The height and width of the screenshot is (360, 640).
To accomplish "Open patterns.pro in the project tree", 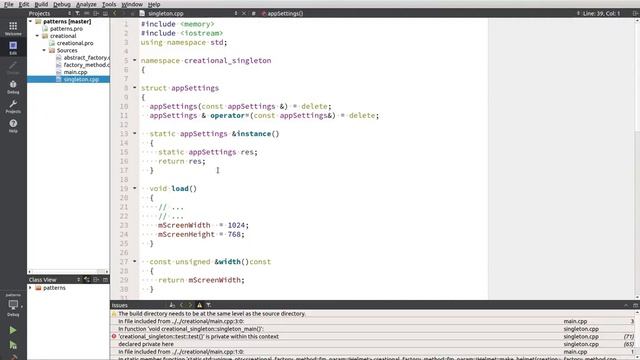I will 66,29.
